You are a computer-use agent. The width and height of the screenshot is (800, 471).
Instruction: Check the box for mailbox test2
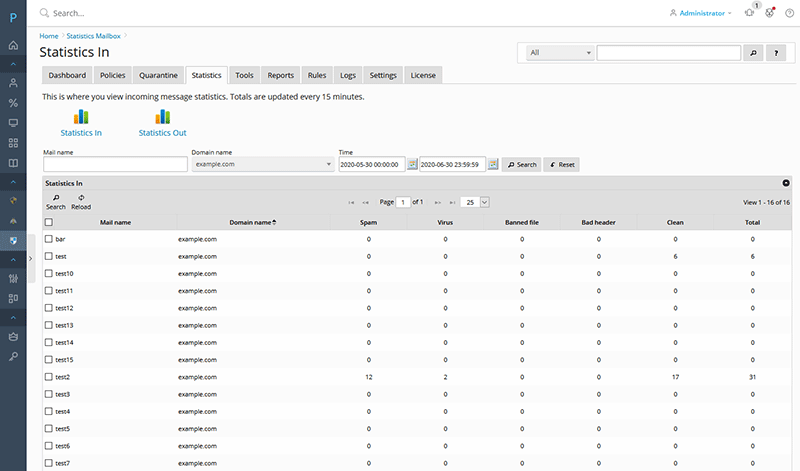coord(48,377)
